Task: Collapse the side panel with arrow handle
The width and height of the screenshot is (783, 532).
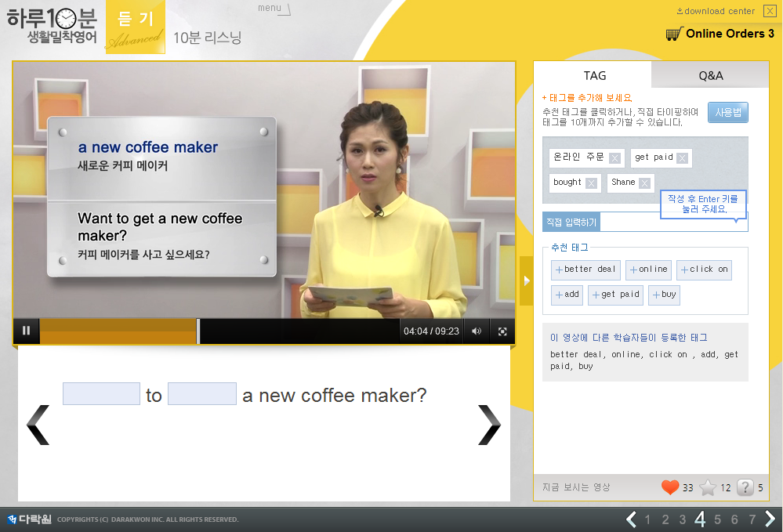Action: click(526, 280)
